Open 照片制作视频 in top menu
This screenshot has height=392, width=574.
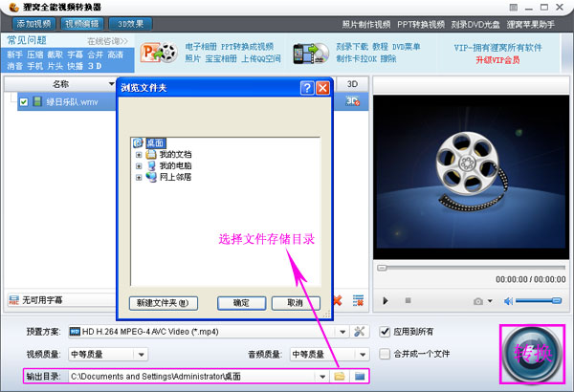[366, 25]
